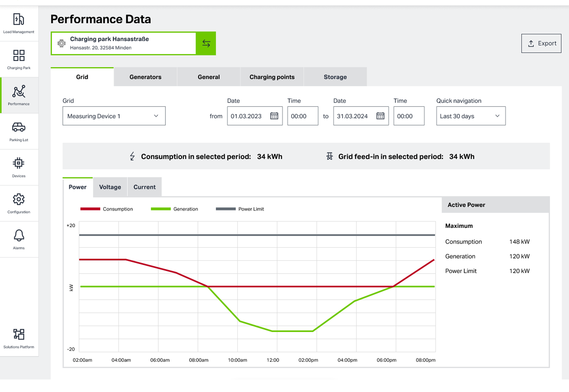Expand the Measuring Device 1 dropdown
The width and height of the screenshot is (569, 392).
coord(114,116)
